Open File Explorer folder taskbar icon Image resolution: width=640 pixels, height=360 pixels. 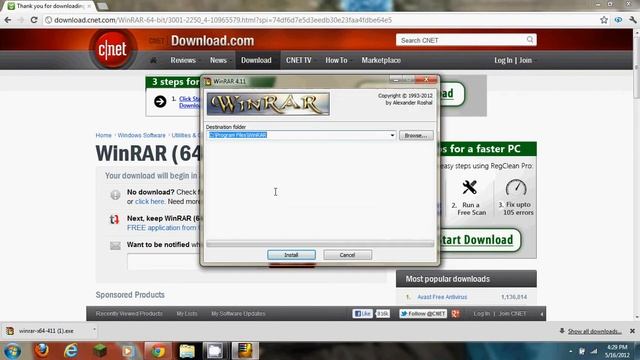187,351
